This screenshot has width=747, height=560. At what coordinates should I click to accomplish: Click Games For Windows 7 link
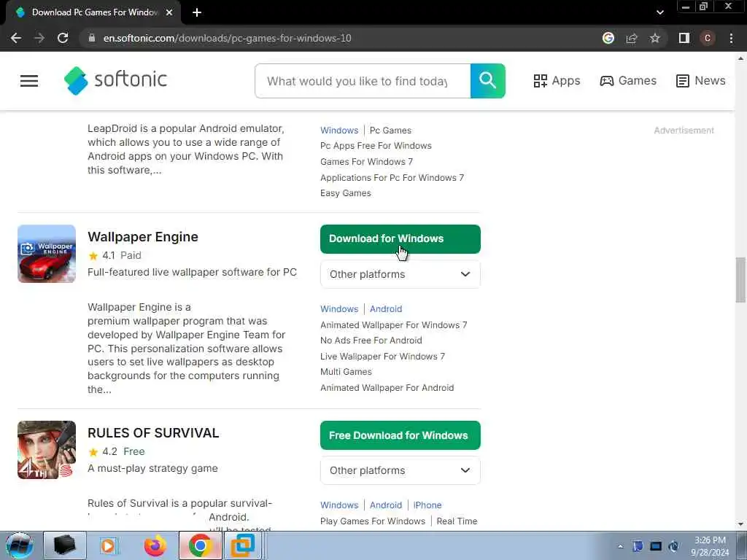(x=366, y=162)
